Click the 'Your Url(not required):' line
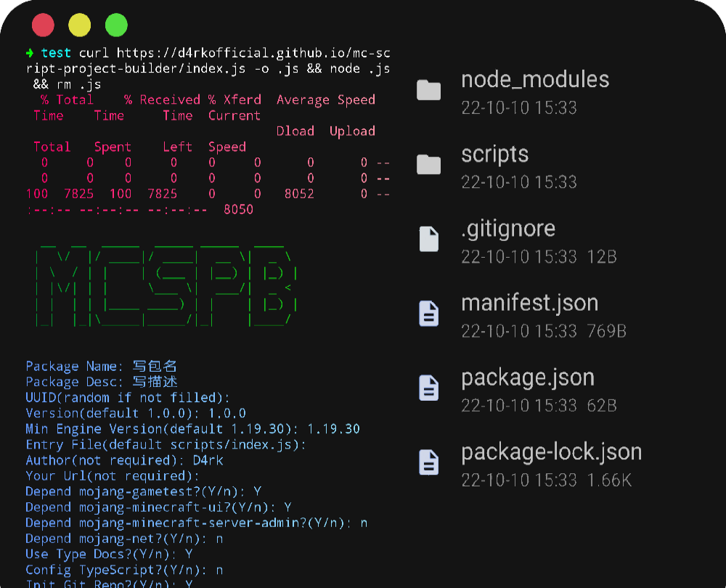Image resolution: width=726 pixels, height=588 pixels. [113, 476]
